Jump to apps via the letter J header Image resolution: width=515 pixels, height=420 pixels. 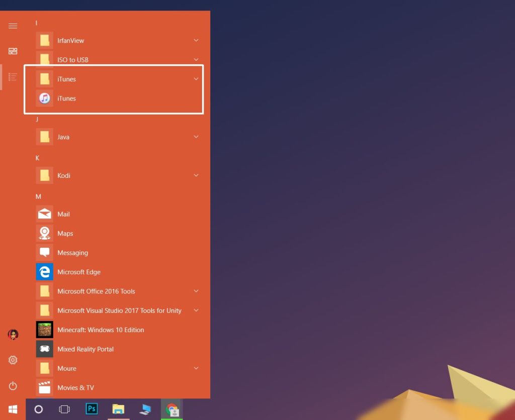click(x=37, y=119)
